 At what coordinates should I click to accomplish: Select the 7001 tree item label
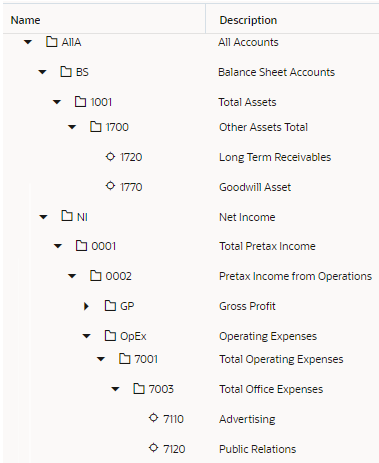pyautogui.click(x=146, y=359)
